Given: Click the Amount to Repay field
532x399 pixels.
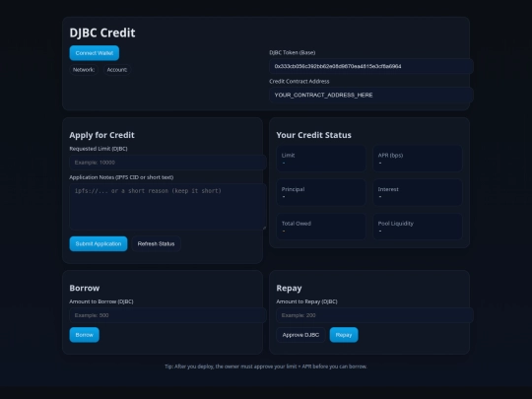Looking at the screenshot, I should point(375,315).
